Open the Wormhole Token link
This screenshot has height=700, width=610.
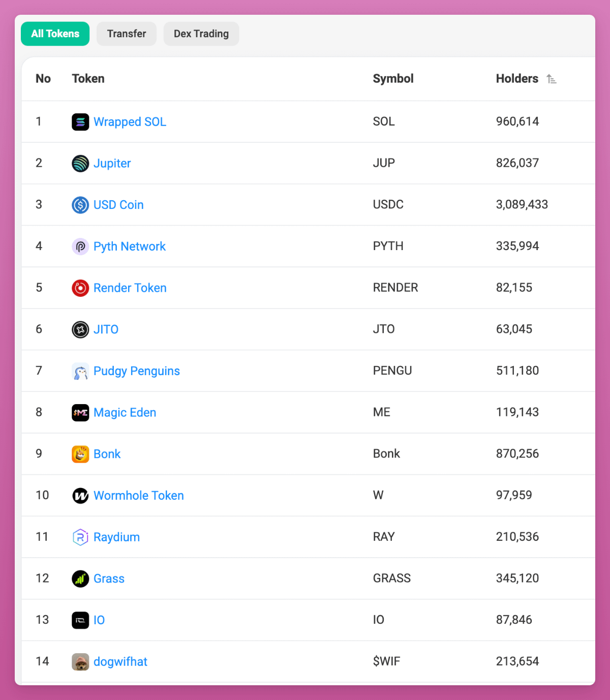[x=138, y=496]
